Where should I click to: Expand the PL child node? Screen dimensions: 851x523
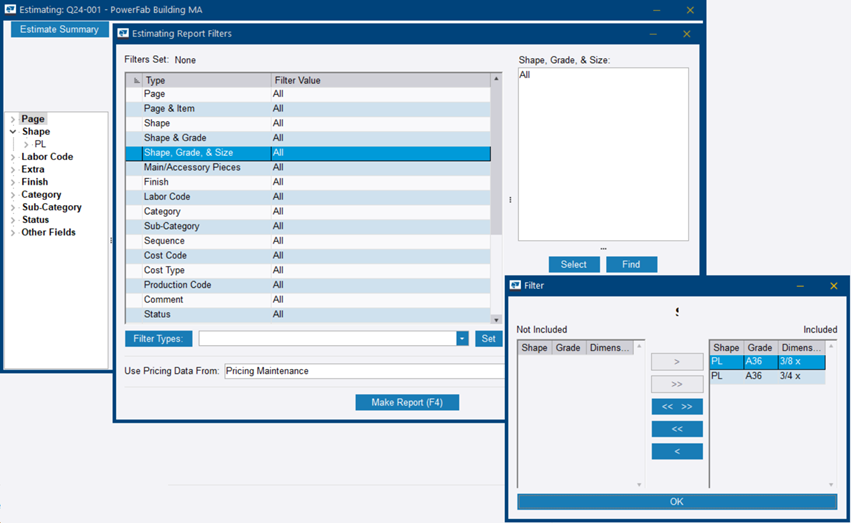(26, 145)
